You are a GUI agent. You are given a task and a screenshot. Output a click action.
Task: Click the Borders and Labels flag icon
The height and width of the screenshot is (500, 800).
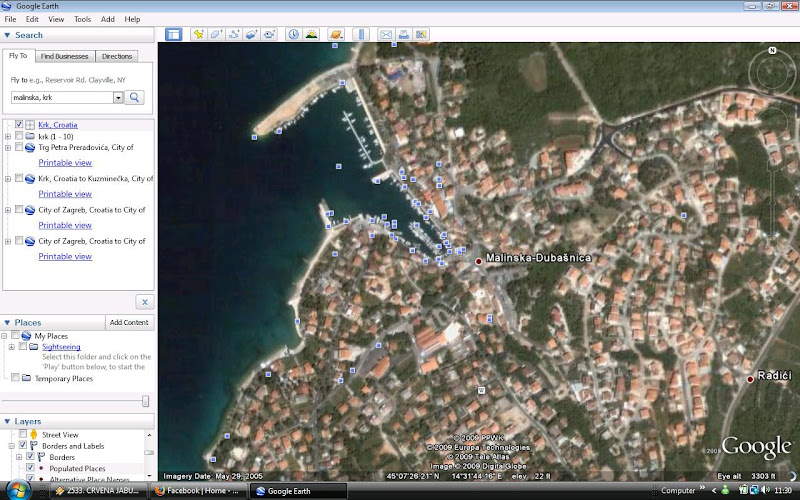click(34, 446)
